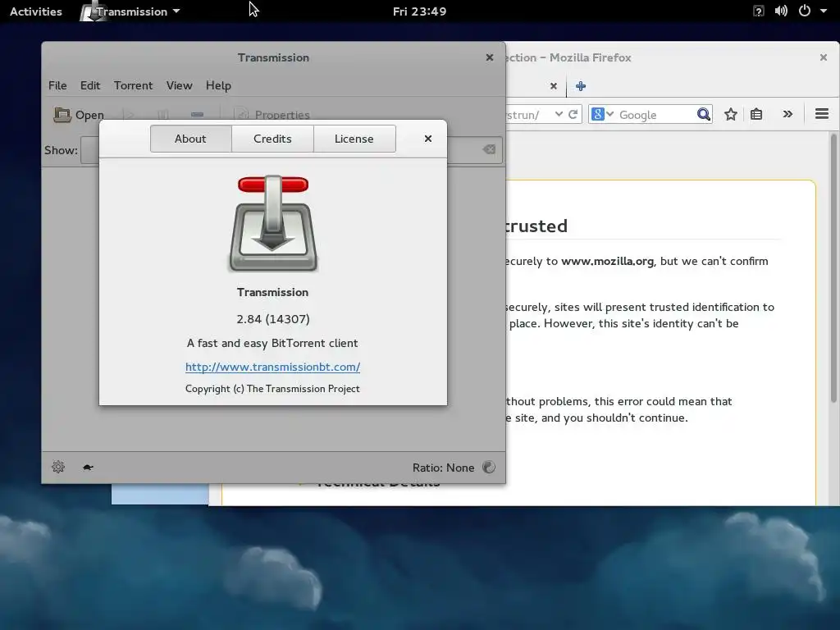Open the File menu in Transmission

tap(57, 85)
